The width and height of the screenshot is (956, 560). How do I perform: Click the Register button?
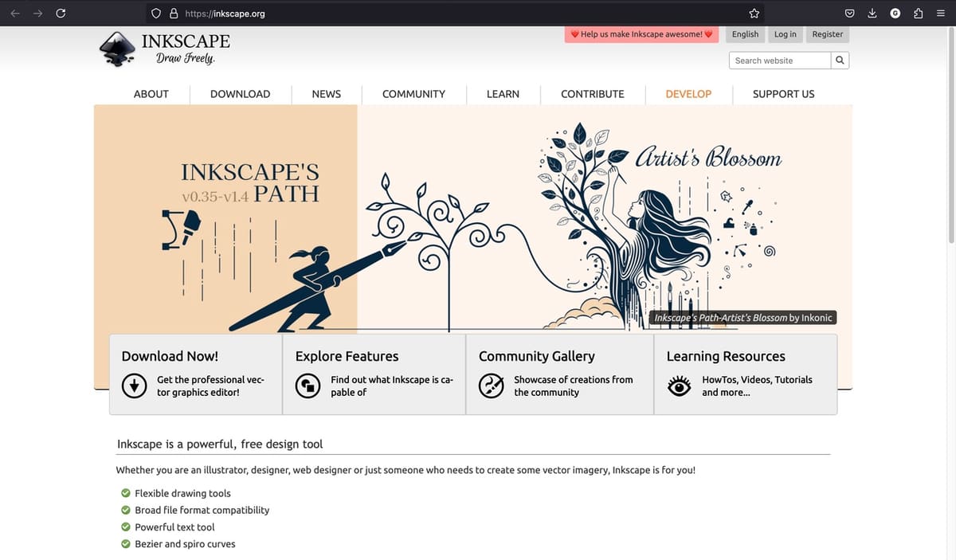(x=828, y=34)
